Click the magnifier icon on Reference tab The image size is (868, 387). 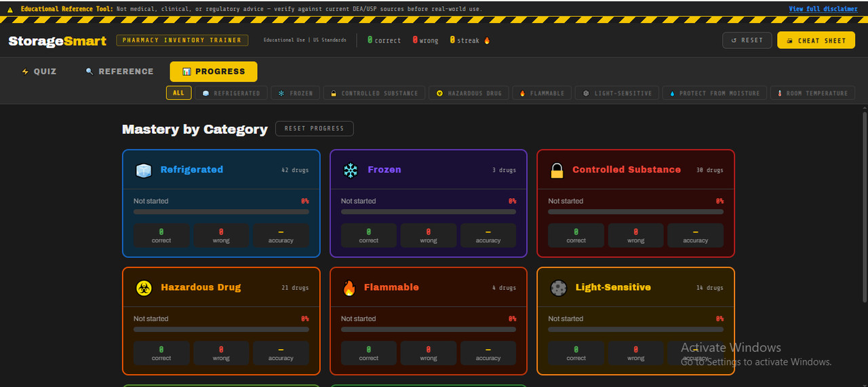coord(90,71)
